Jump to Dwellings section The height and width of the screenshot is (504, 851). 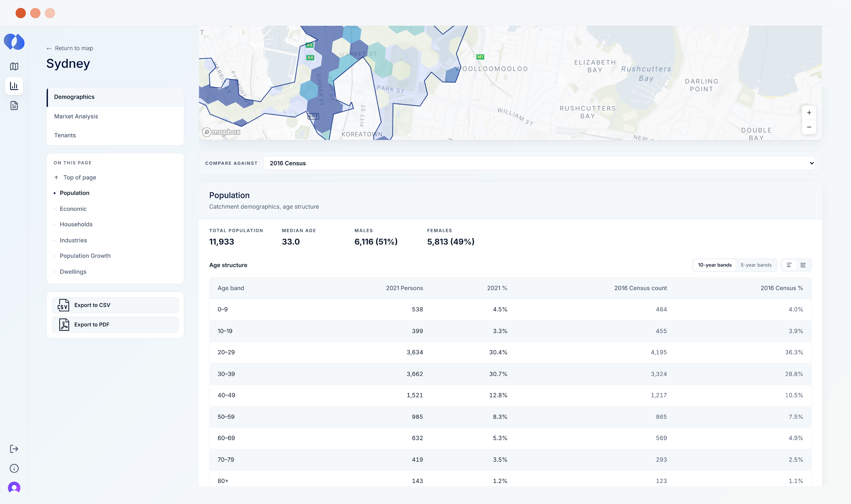coord(73,272)
